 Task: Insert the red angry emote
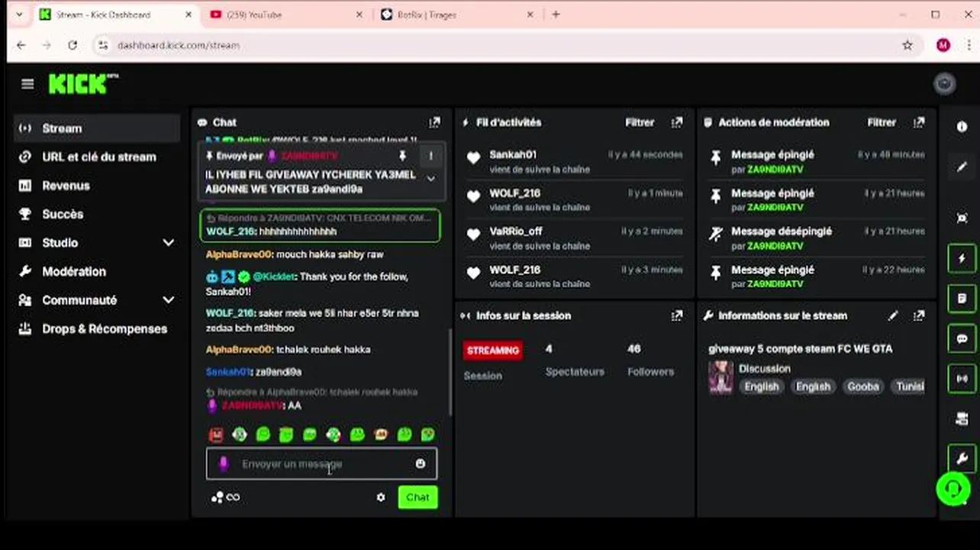click(217, 435)
